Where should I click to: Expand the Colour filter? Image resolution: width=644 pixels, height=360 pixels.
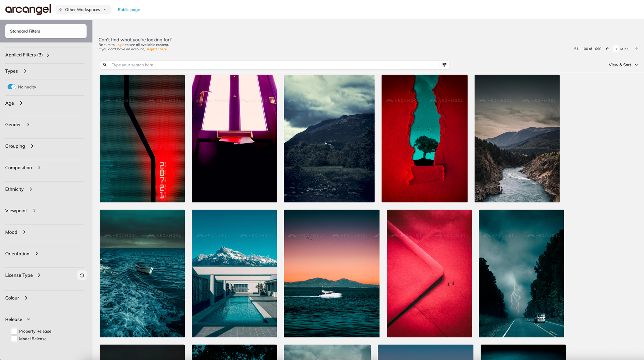point(16,298)
